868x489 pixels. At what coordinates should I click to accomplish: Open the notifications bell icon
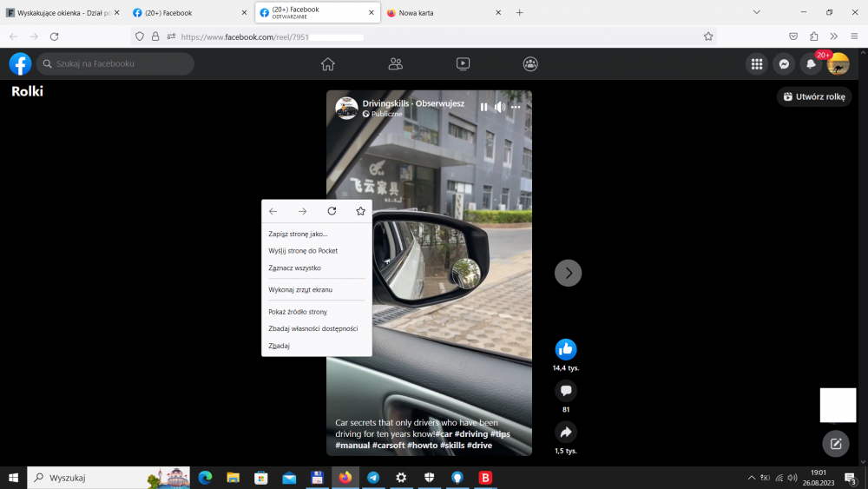(811, 64)
